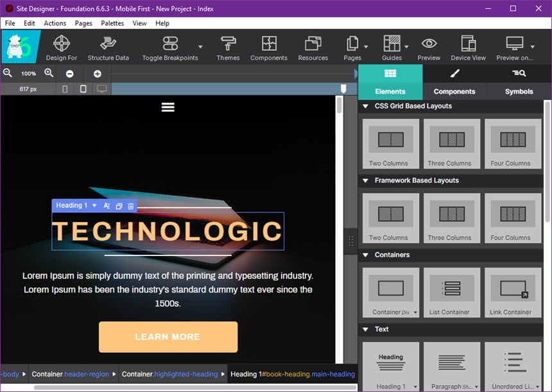Open Structure Data panel

pyautogui.click(x=108, y=47)
